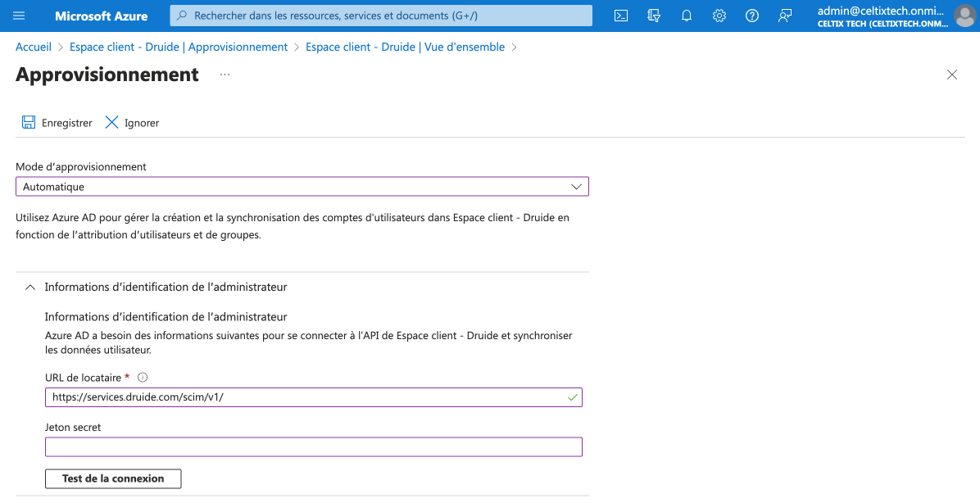Click the Microsoft Azure home title
980x503 pixels.
click(x=102, y=16)
